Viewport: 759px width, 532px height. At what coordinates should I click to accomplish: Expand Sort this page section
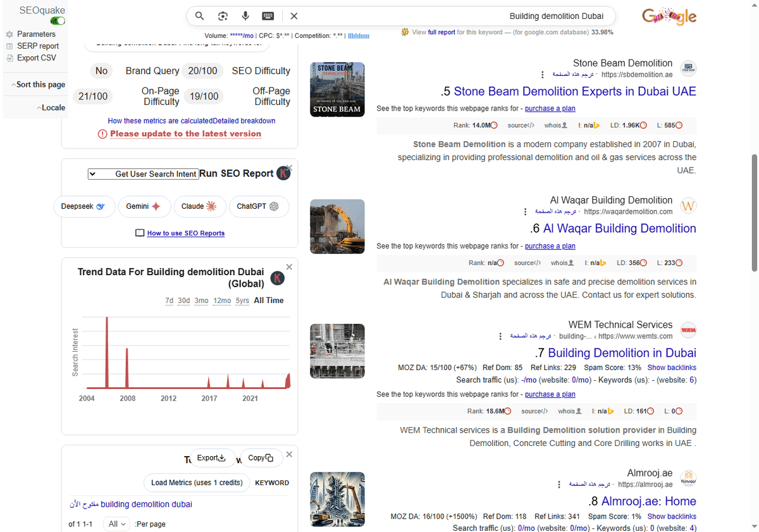pyautogui.click(x=37, y=85)
